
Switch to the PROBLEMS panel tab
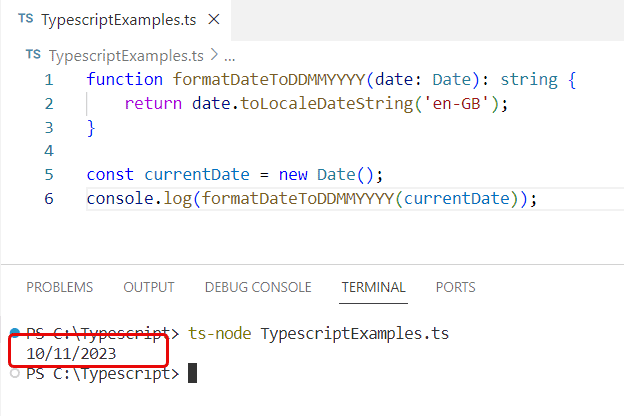pyautogui.click(x=60, y=287)
